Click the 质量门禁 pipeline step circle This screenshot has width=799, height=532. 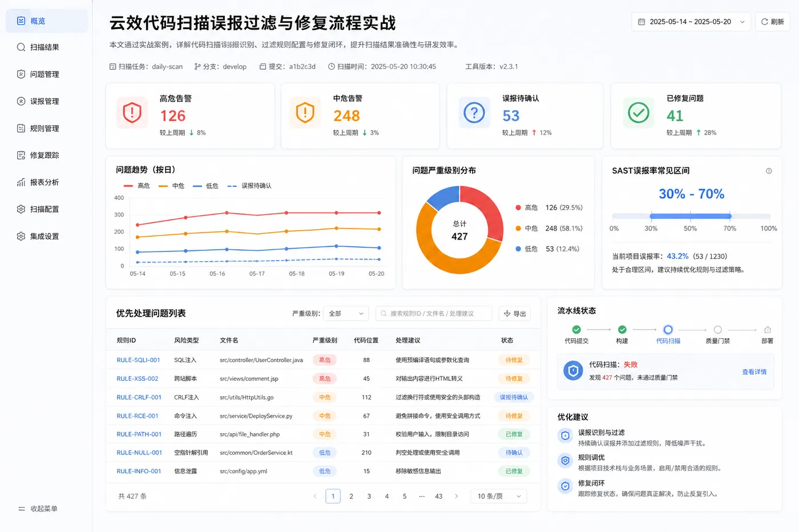pyautogui.click(x=717, y=330)
